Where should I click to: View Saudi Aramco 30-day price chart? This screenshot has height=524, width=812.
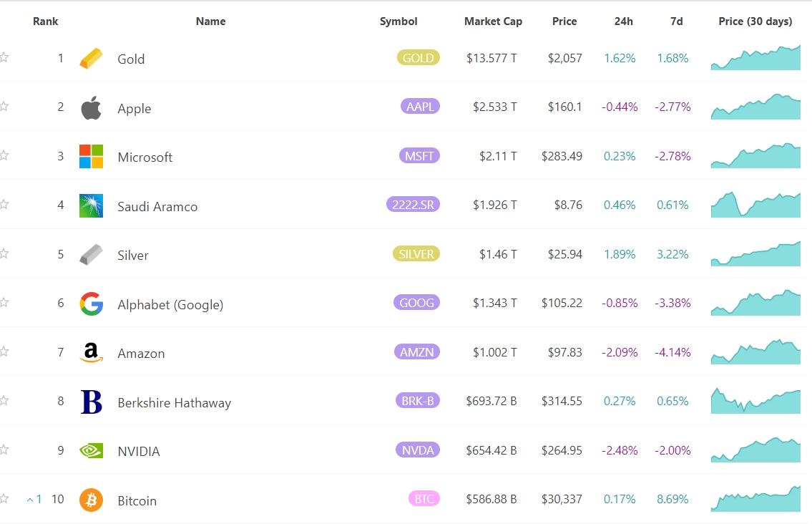(755, 205)
